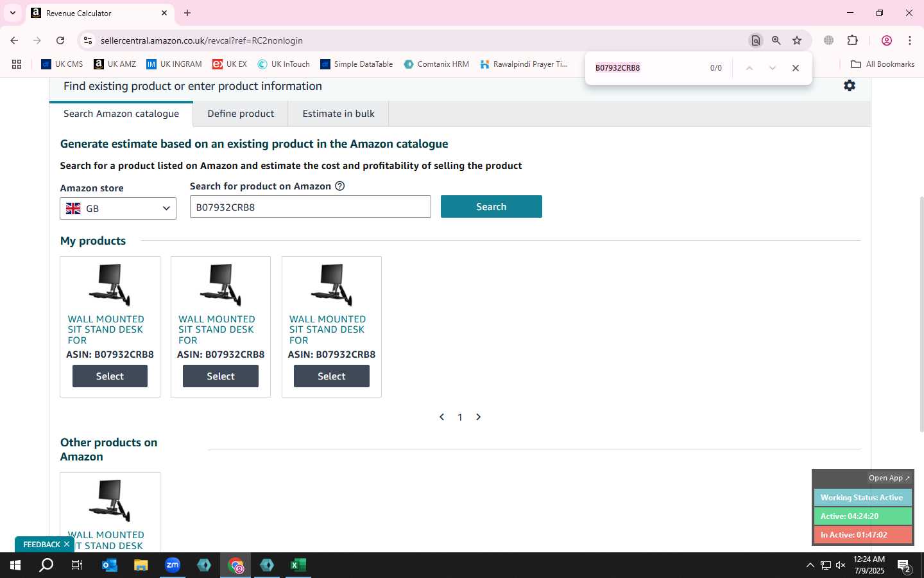This screenshot has height=578, width=924.
Task: View site information icon in address bar
Action: pos(88,40)
